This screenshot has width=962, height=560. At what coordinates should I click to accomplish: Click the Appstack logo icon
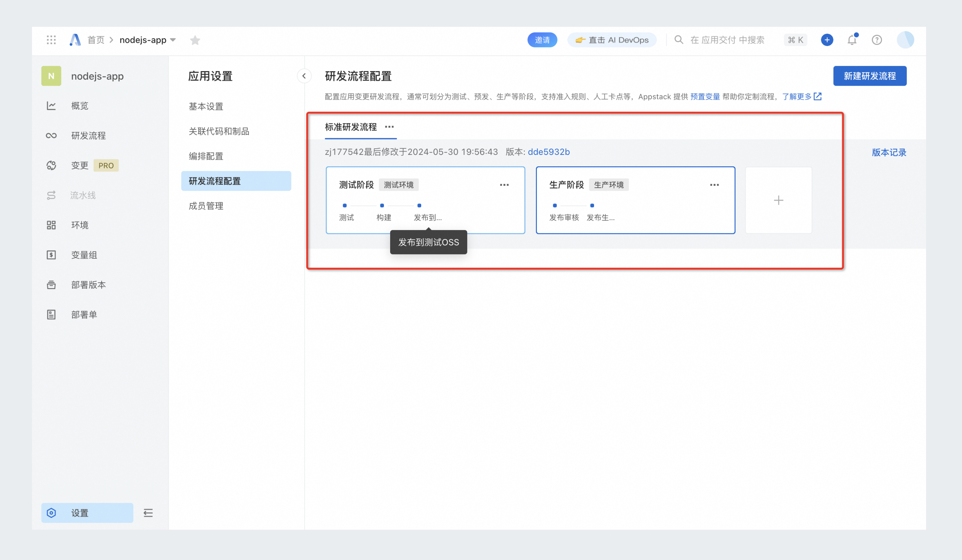tap(75, 40)
